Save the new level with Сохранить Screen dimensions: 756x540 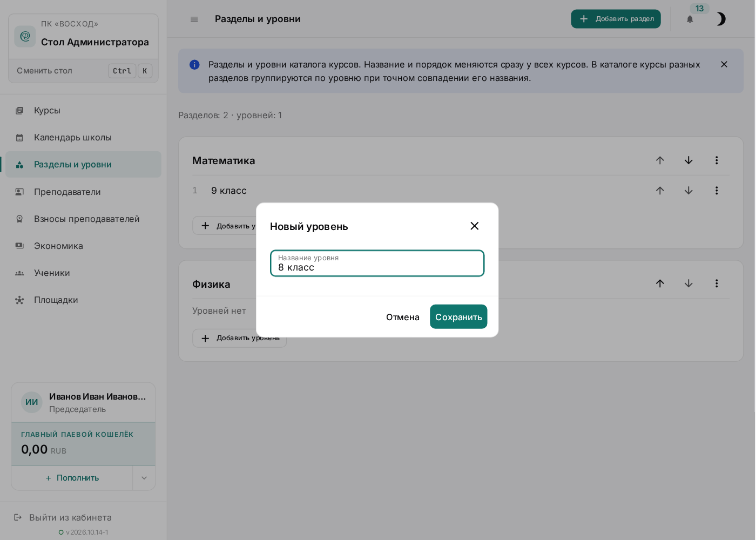coord(458,316)
